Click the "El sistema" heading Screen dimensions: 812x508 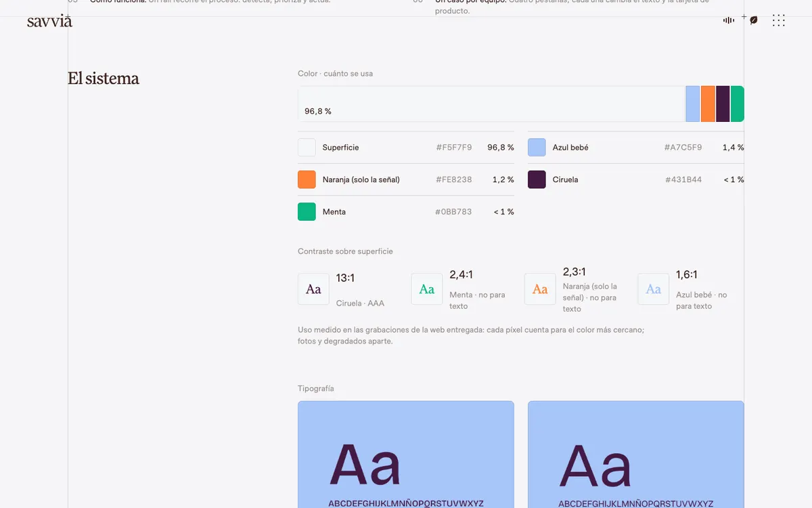[x=104, y=79]
